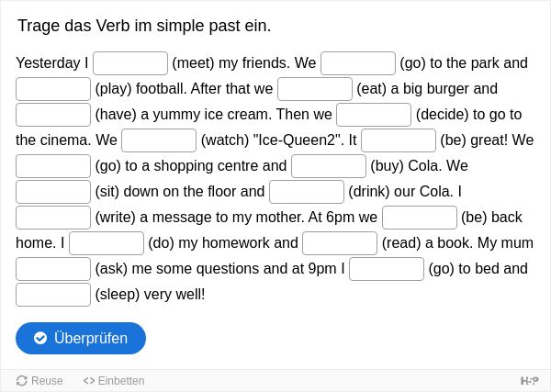Select the blank before (sit) down

point(53,192)
